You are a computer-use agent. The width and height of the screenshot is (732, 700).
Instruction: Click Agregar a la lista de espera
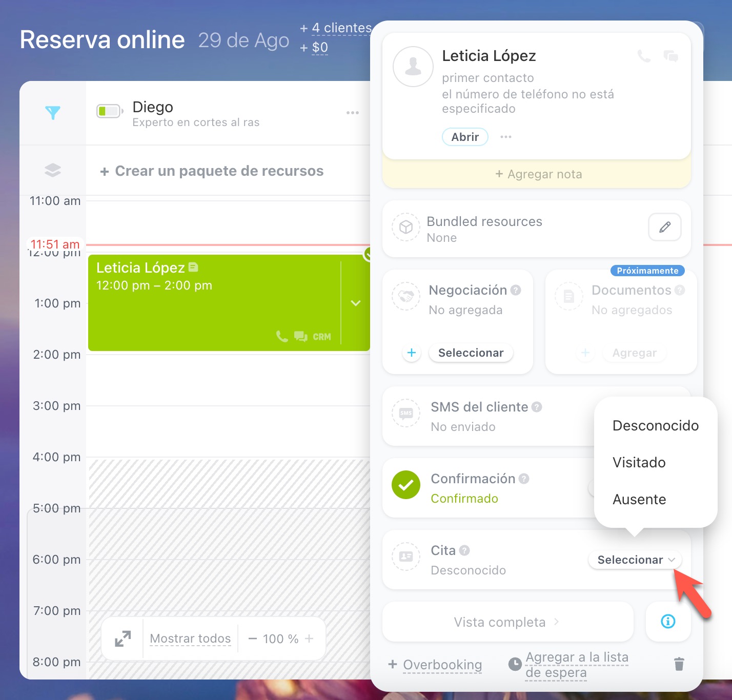577,665
